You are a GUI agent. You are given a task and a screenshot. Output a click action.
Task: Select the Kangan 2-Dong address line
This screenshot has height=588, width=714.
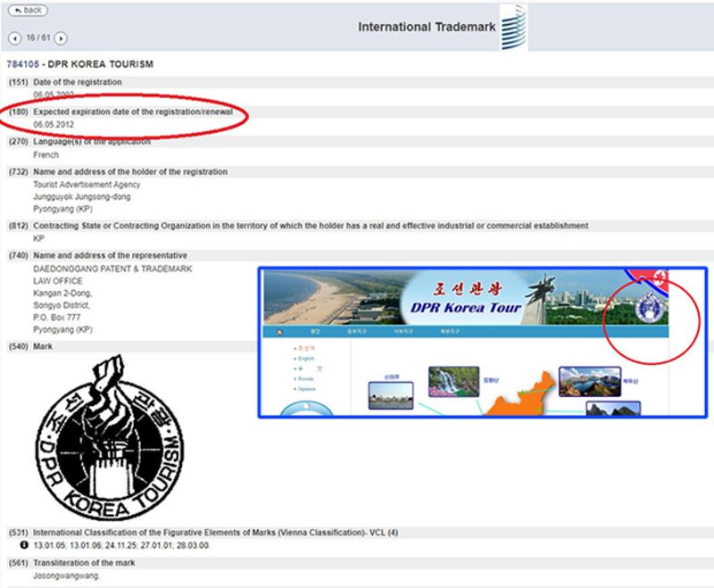tap(62, 293)
